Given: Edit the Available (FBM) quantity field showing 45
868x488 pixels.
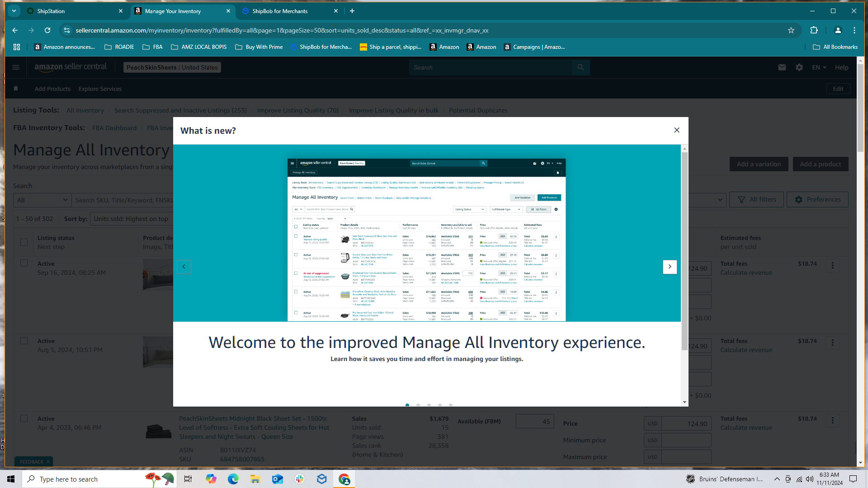Looking at the screenshot, I should click(535, 421).
